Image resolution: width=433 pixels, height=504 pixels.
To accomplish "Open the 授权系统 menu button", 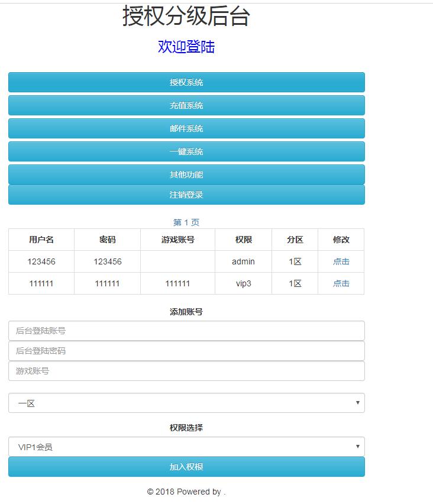I will coord(186,82).
